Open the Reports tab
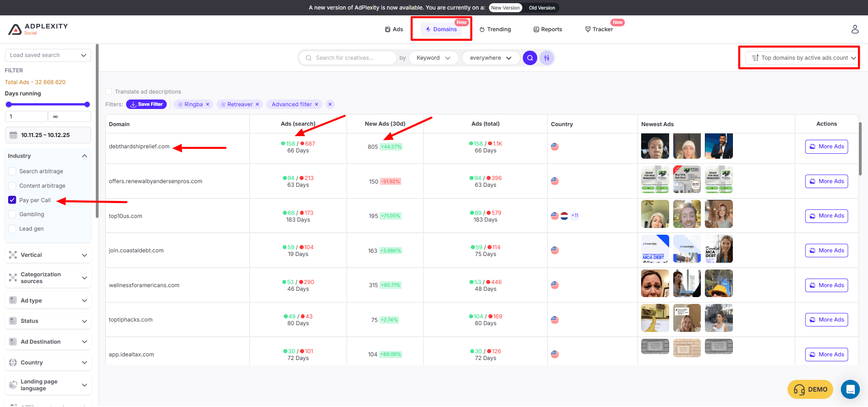868x407 pixels. click(x=548, y=29)
